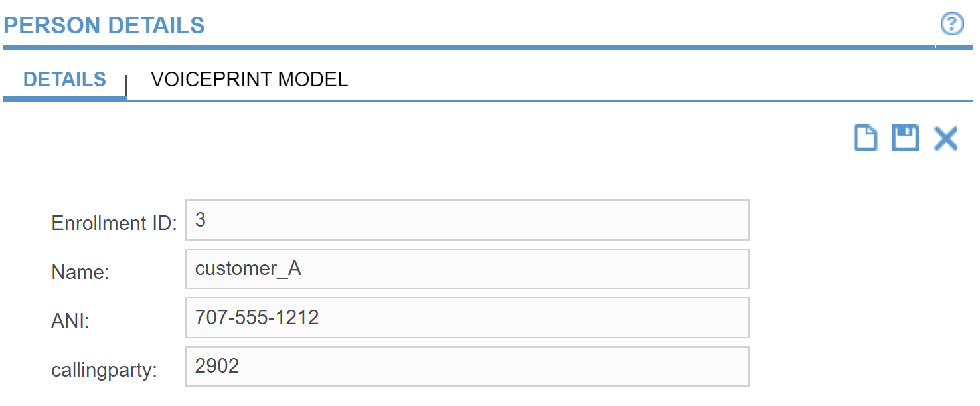The image size is (980, 406).
Task: Click the PERSON DETAILS heading
Action: [104, 25]
